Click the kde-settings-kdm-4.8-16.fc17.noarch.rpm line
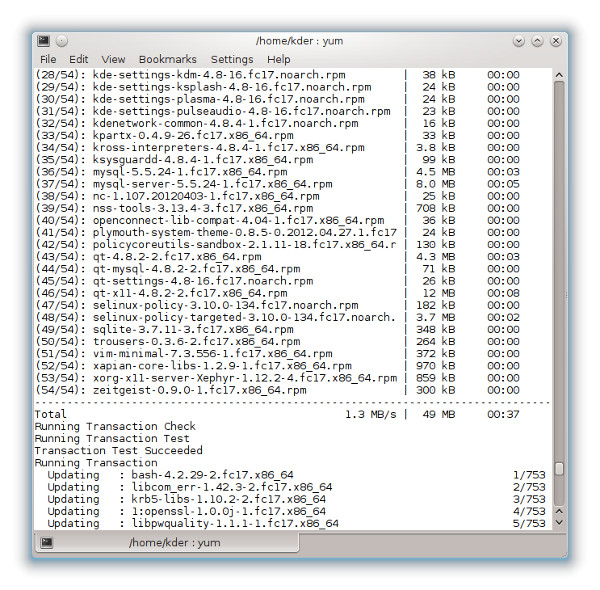The height and width of the screenshot is (590, 600). [278, 75]
